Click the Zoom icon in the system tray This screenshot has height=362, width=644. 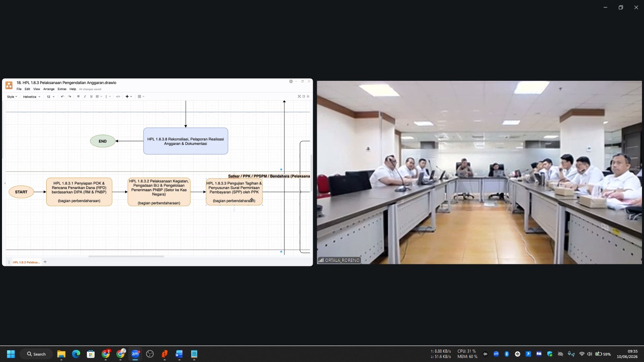(x=496, y=354)
